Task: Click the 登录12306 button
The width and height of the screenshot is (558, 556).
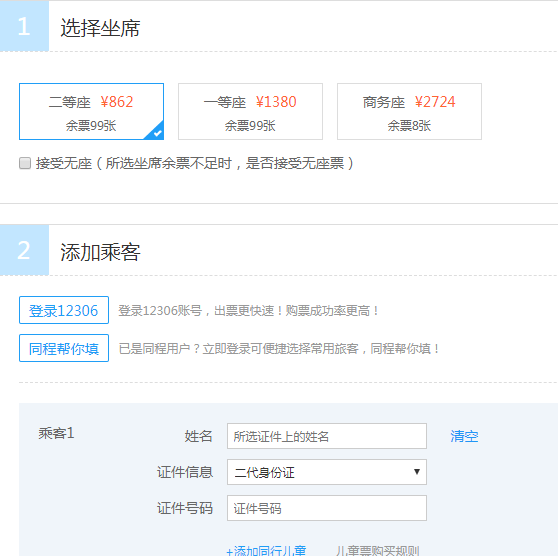Action: [64, 310]
